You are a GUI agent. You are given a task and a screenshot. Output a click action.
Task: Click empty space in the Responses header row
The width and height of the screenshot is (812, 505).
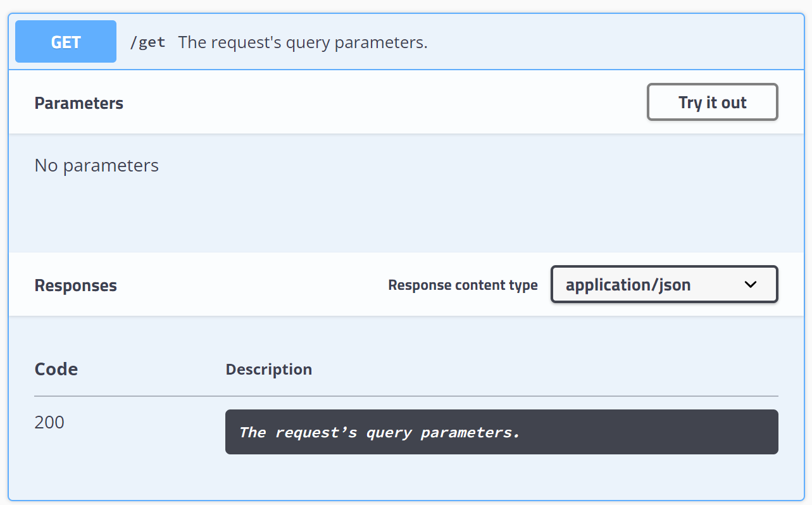point(253,285)
